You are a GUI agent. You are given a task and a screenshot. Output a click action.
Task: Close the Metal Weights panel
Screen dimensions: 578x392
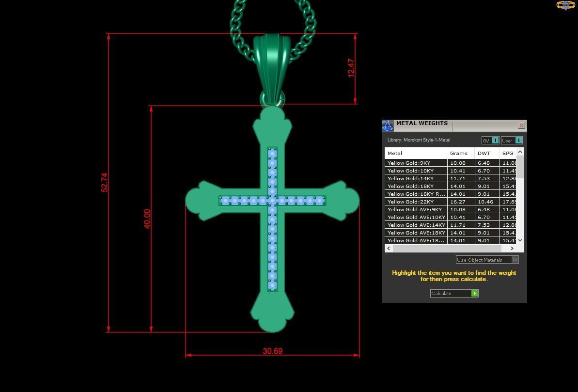(x=521, y=125)
